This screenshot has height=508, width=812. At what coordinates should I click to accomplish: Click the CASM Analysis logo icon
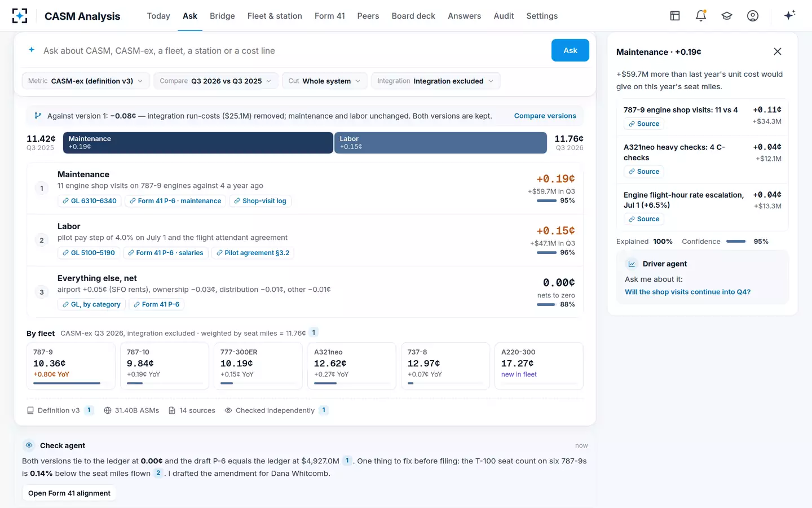(x=20, y=16)
